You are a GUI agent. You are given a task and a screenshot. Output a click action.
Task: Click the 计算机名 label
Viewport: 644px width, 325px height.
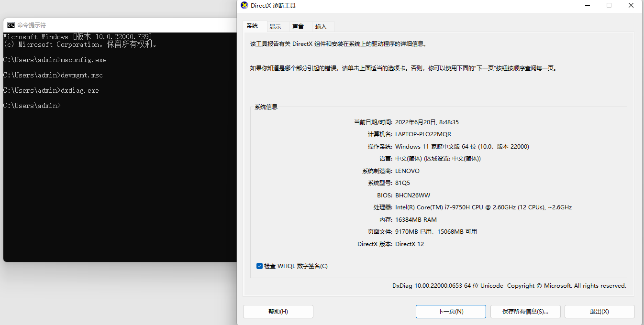380,134
